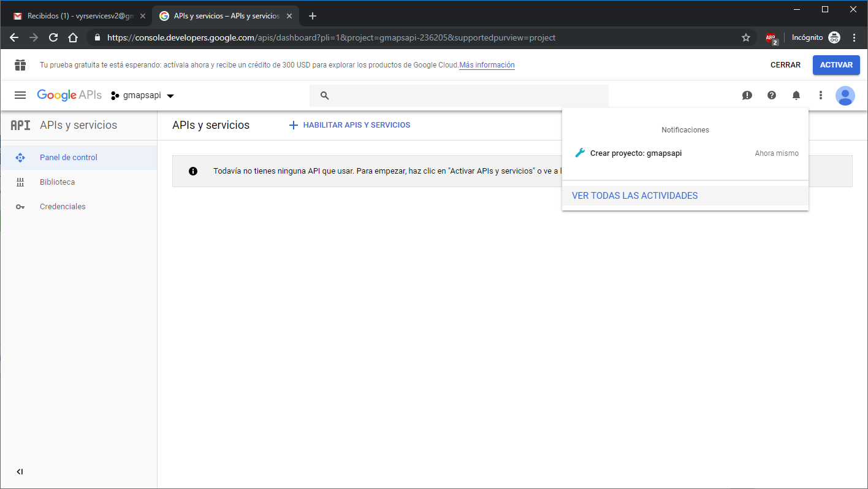Bookmark this page with star icon
Image resolution: width=868 pixels, height=489 pixels.
[x=746, y=37]
